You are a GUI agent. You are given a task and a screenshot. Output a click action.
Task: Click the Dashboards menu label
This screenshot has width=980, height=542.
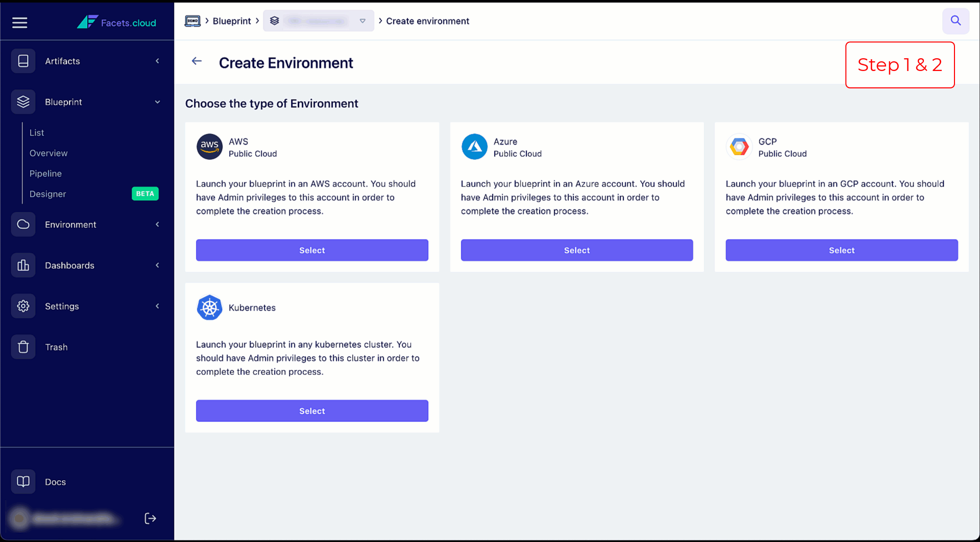[69, 265]
